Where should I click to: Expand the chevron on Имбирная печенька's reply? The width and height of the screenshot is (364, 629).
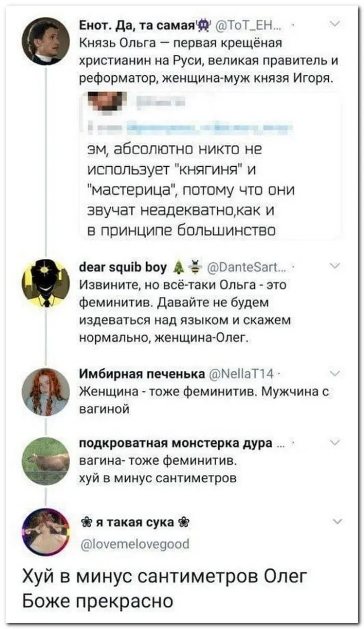334,373
